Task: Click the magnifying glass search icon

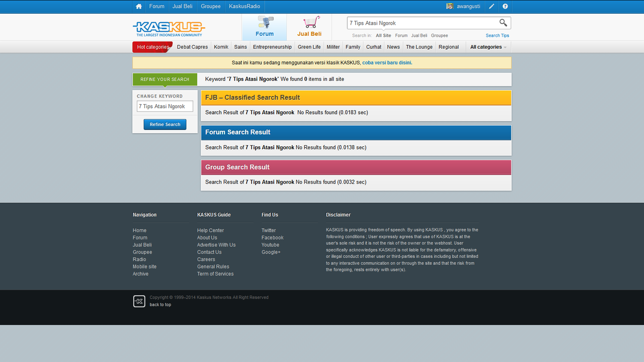Action: 503,23
